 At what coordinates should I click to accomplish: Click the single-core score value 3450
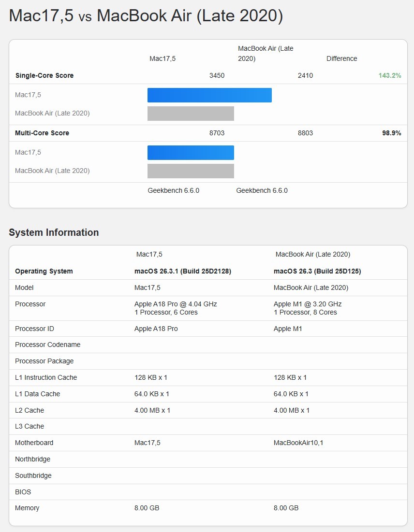pyautogui.click(x=218, y=75)
